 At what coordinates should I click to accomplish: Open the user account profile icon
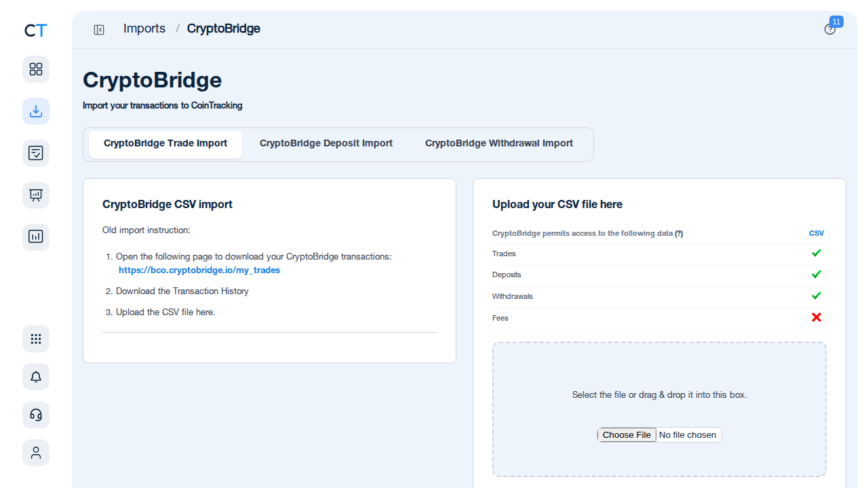pyautogui.click(x=36, y=453)
